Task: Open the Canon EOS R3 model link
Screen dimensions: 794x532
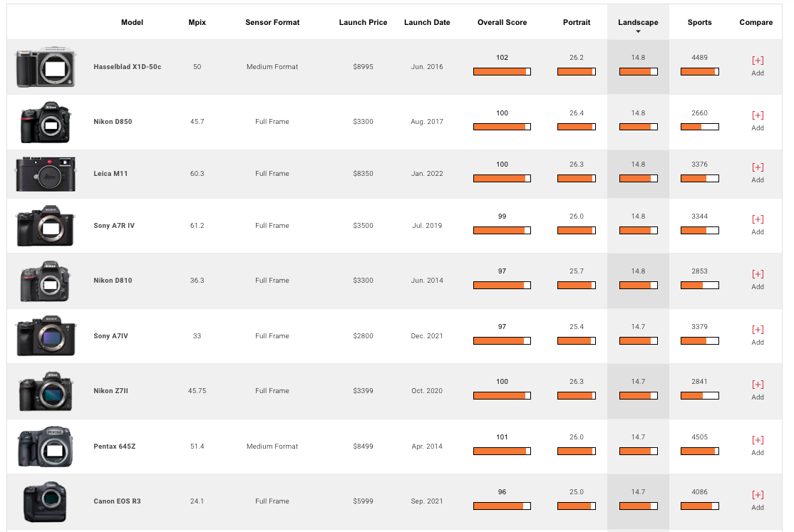Action: click(x=117, y=501)
